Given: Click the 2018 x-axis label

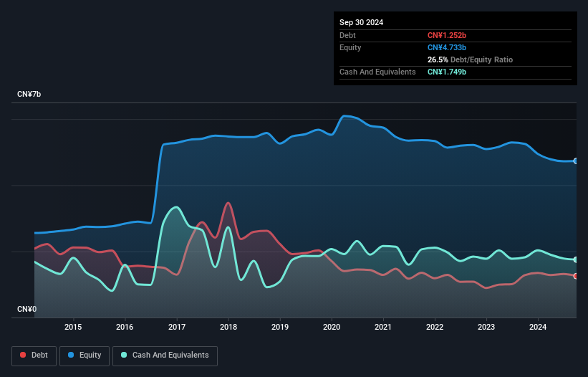Looking at the screenshot, I should [x=228, y=327].
